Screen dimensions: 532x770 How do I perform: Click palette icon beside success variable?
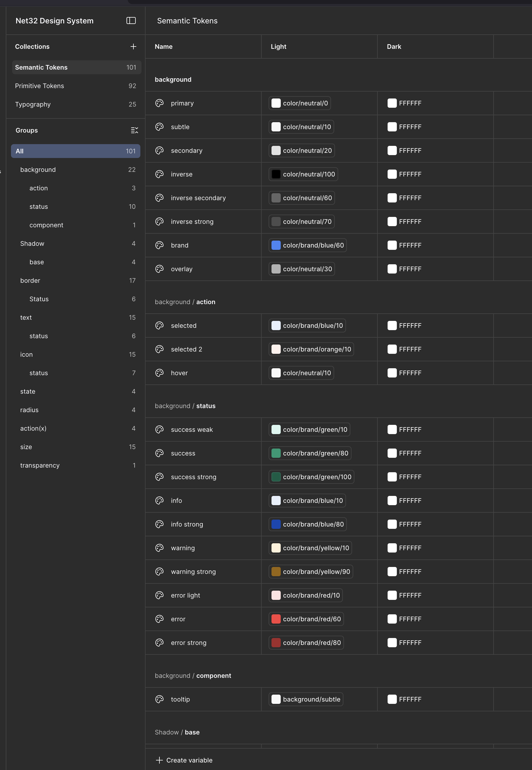pos(159,453)
